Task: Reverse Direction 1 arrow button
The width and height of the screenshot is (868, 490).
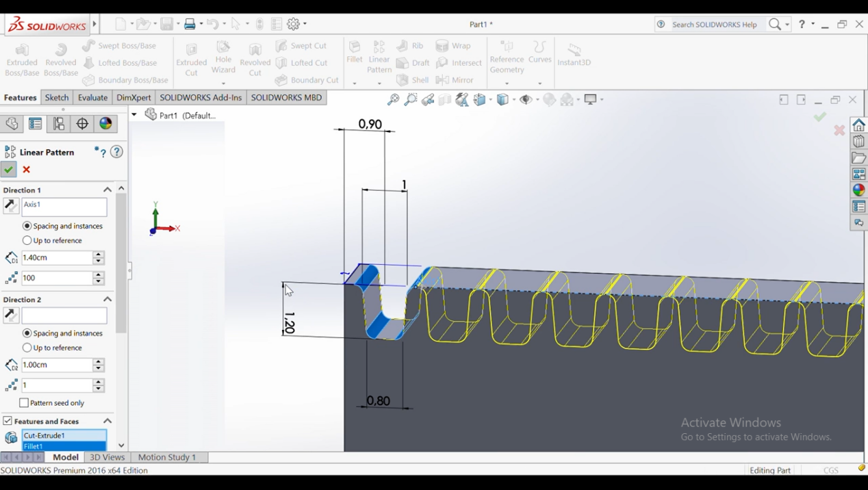Action: [11, 205]
